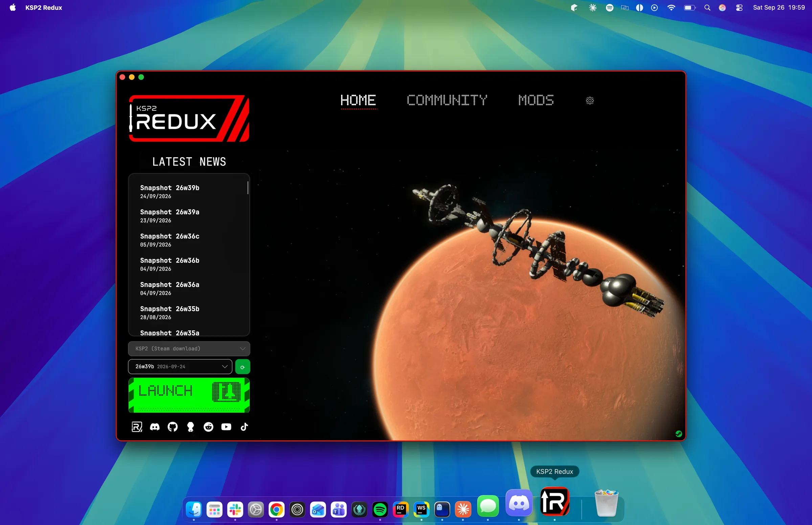Viewport: 812px width, 525px height.
Task: Click the Spotify menu bar icon
Action: tap(609, 7)
